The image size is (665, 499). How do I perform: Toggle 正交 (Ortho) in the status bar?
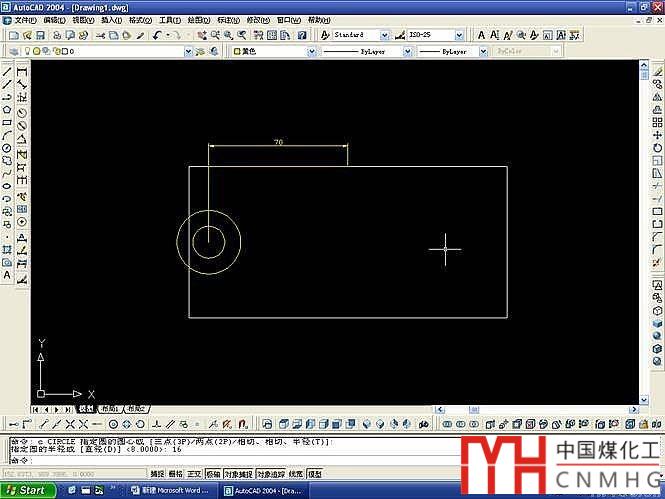coord(194,474)
